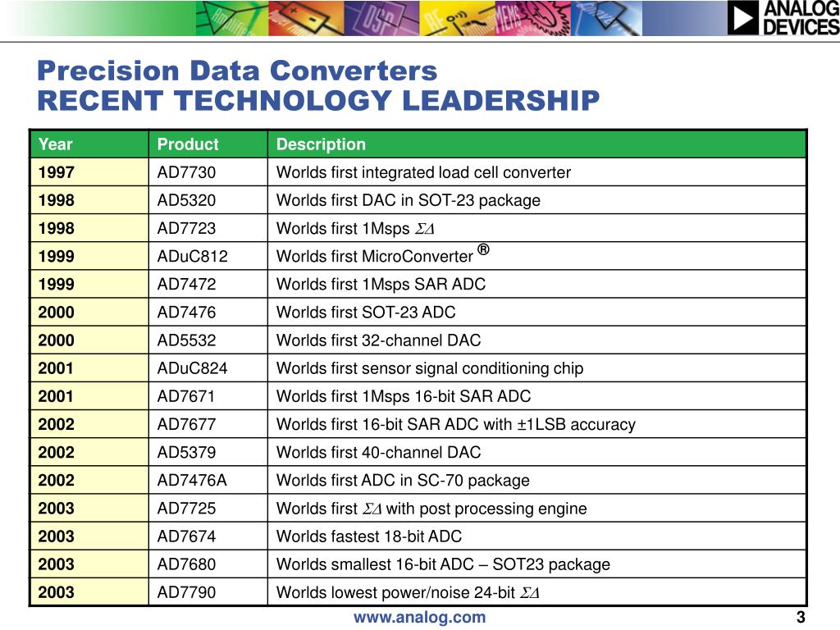Click the Year column header
Viewport: 840px width, 630px height.
89,144
